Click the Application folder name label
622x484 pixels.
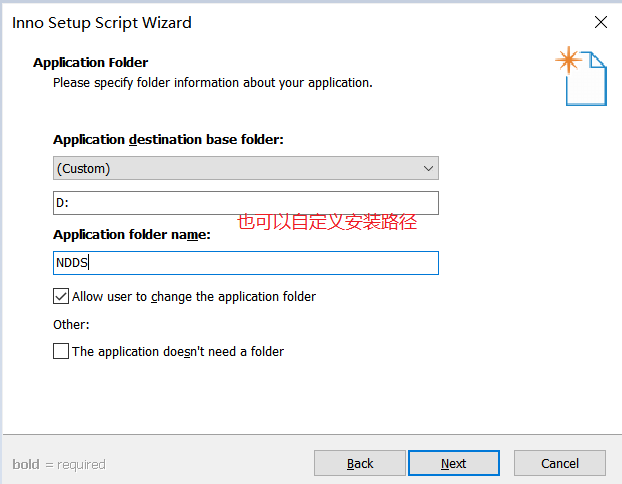(132, 234)
